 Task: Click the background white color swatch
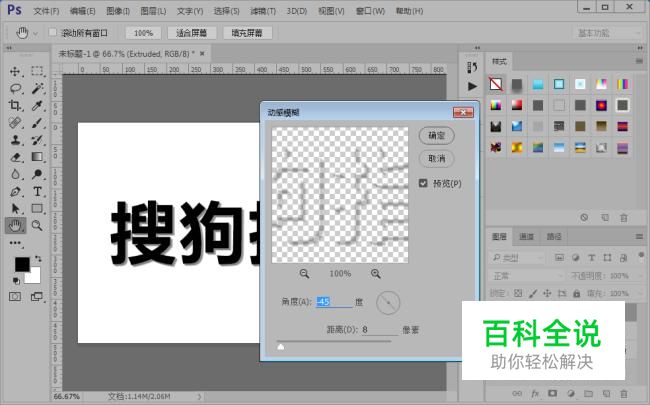[35, 277]
